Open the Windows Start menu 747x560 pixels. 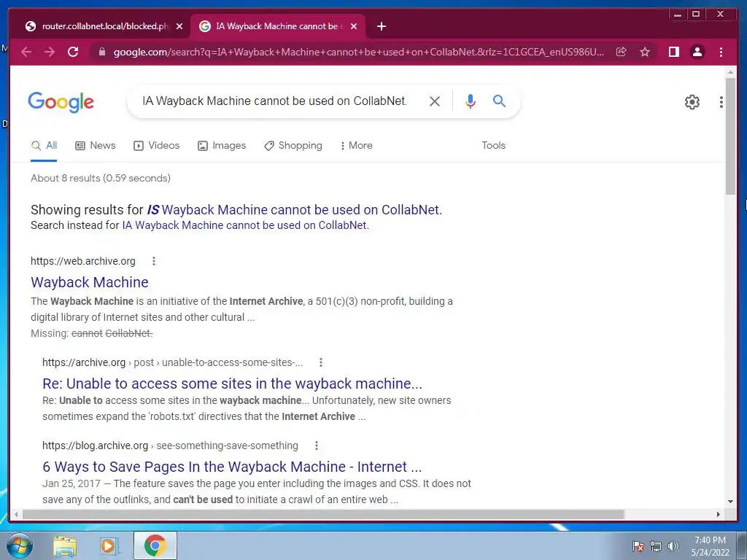pos(18,545)
